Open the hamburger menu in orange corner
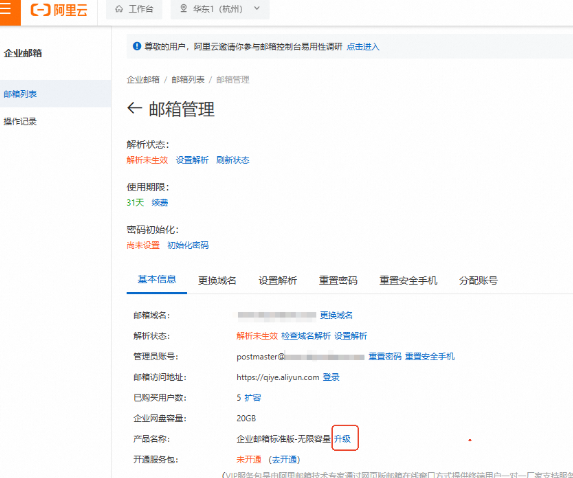The height and width of the screenshot is (478, 573). coord(5,8)
